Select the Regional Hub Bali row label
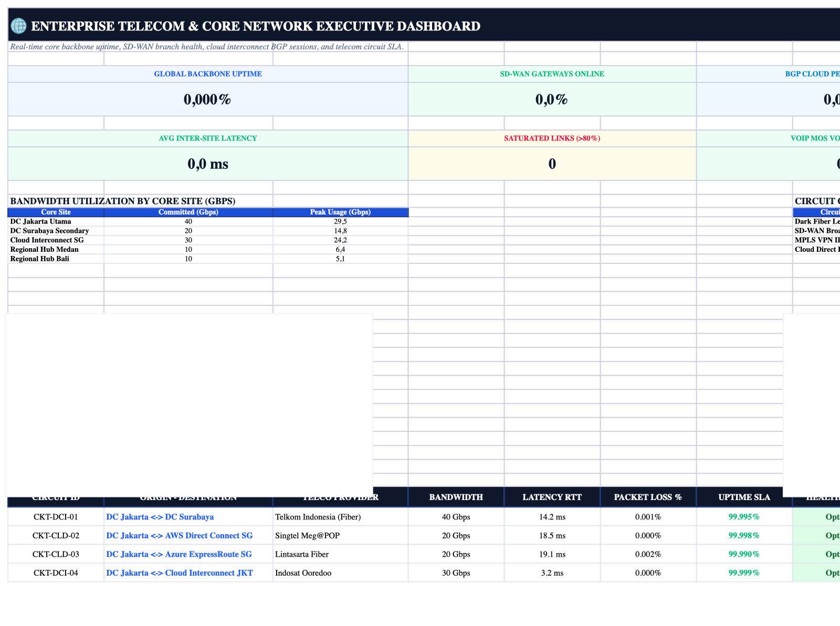This screenshot has width=840, height=626. 39,259
